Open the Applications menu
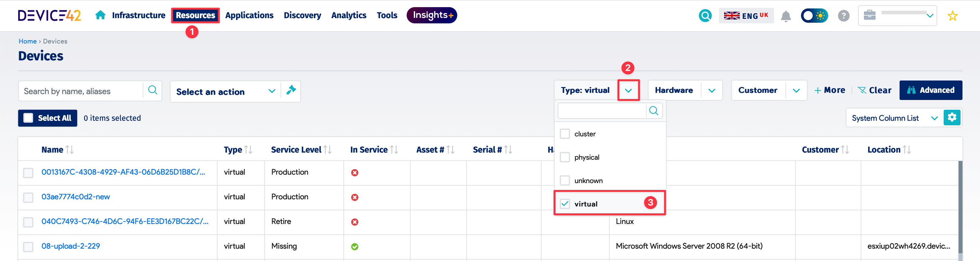980x261 pixels. tap(249, 15)
